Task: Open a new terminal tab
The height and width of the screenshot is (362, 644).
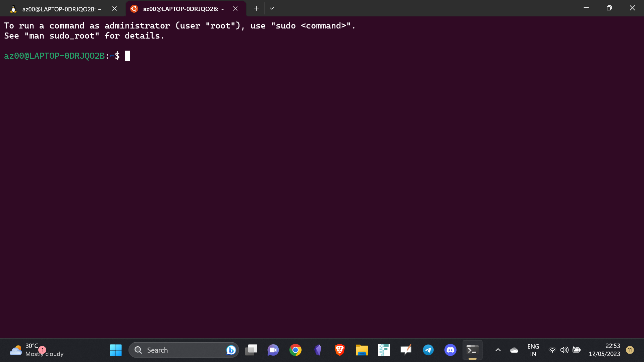Action: [x=256, y=8]
